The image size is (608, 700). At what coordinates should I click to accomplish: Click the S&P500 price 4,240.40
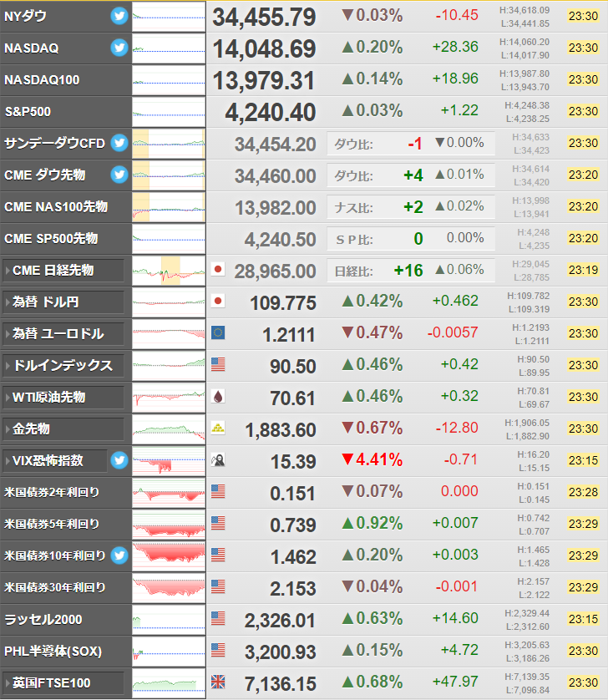(x=271, y=113)
